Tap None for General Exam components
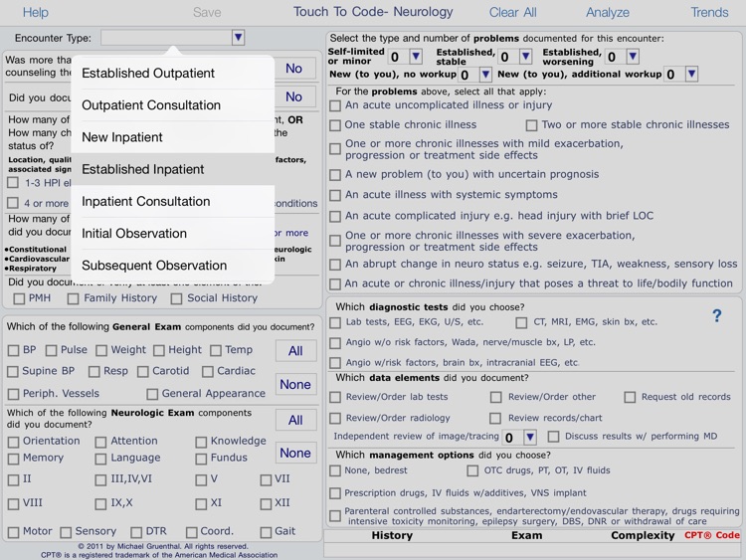 pyautogui.click(x=296, y=384)
